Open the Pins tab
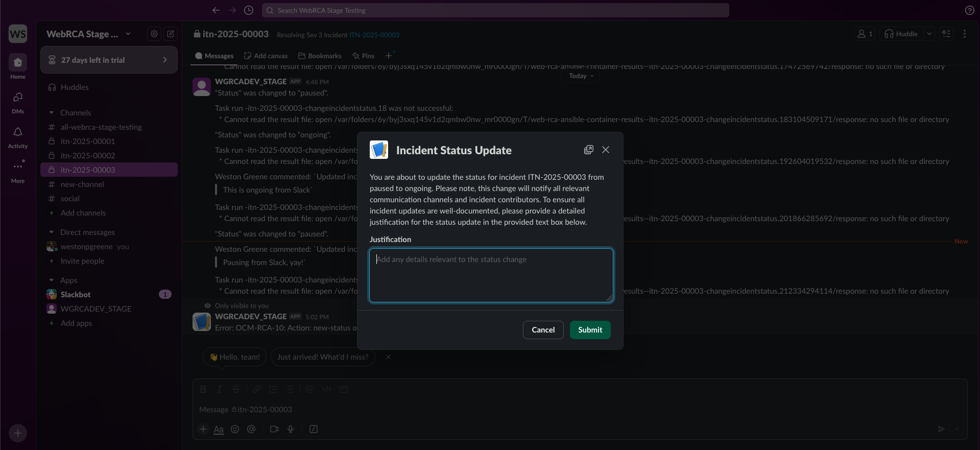 tap(363, 56)
